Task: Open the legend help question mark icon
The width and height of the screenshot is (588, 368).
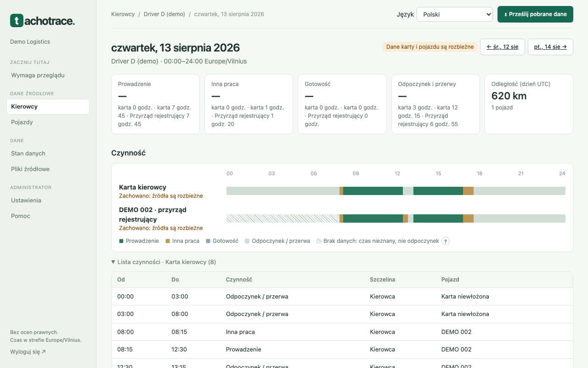Action: pos(446,241)
